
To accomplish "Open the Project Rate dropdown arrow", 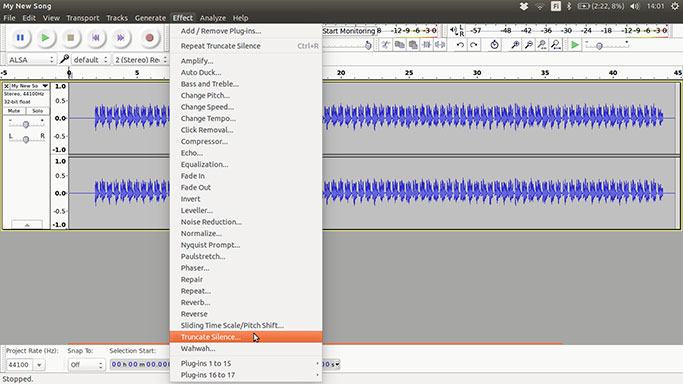I will coord(39,365).
